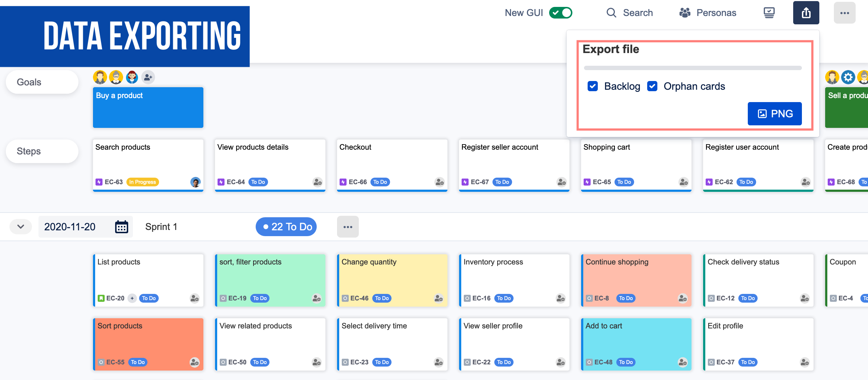Click the 2020-11-20 date field
The image size is (868, 380).
(70, 227)
